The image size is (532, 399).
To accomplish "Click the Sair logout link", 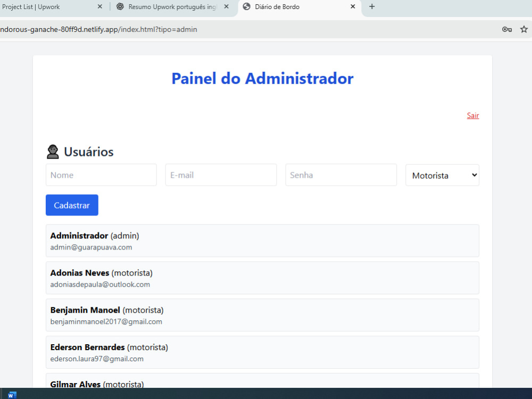I will (x=472, y=115).
